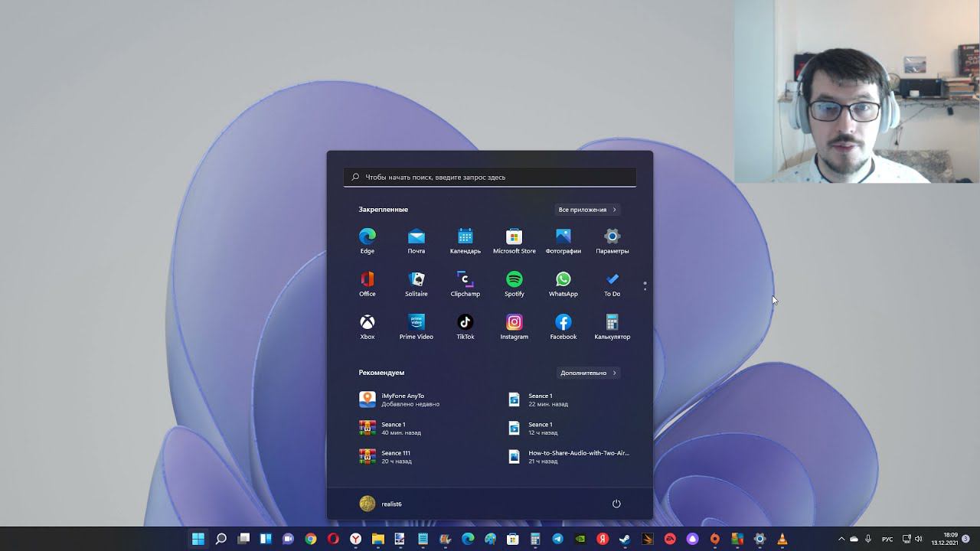Open Prime Video app
The image size is (980, 551).
(416, 327)
